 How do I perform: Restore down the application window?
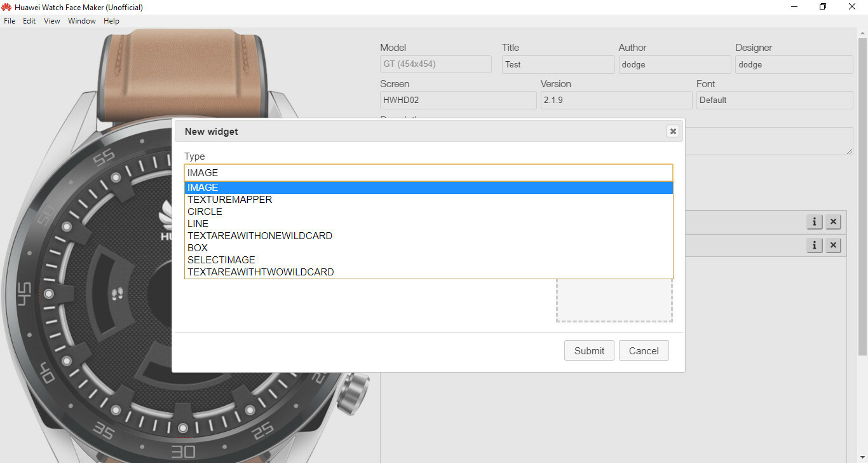(x=823, y=7)
